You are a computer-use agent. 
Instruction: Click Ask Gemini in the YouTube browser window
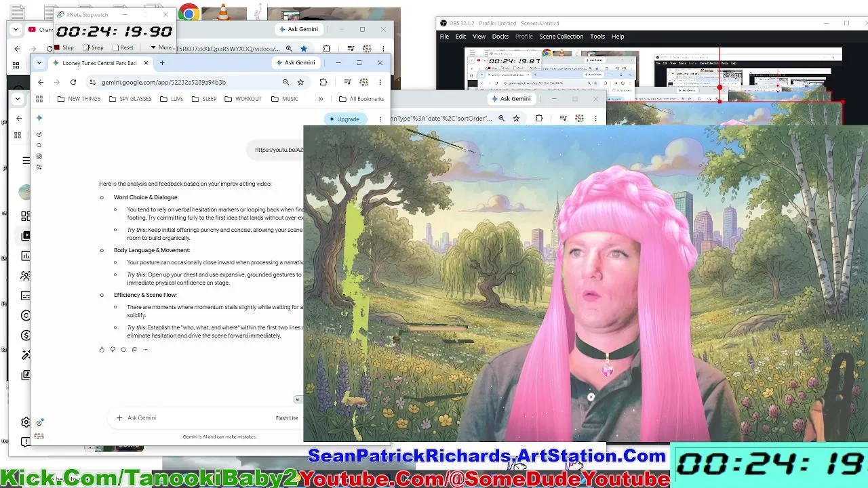click(298, 29)
